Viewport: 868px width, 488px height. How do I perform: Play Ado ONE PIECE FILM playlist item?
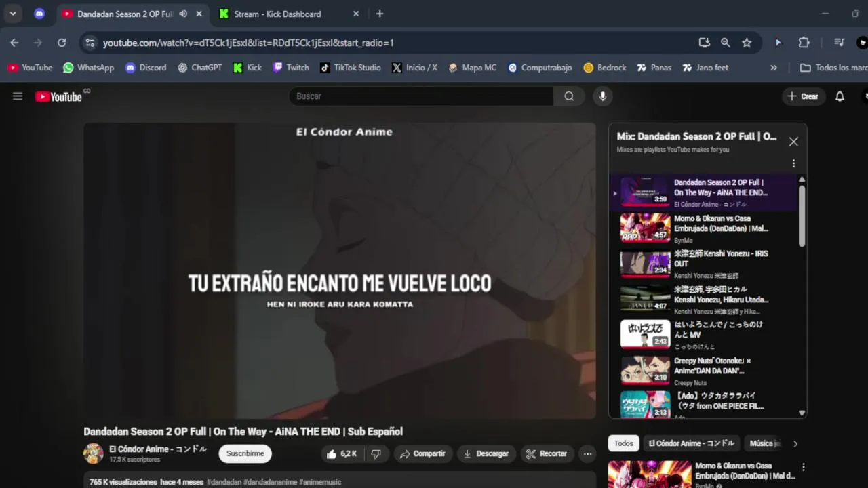pyautogui.click(x=703, y=405)
